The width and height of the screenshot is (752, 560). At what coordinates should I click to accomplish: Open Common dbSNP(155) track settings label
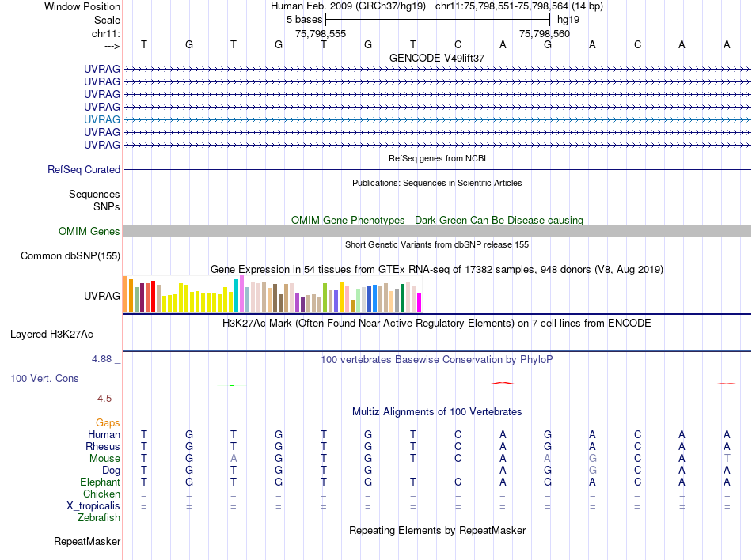coord(70,255)
